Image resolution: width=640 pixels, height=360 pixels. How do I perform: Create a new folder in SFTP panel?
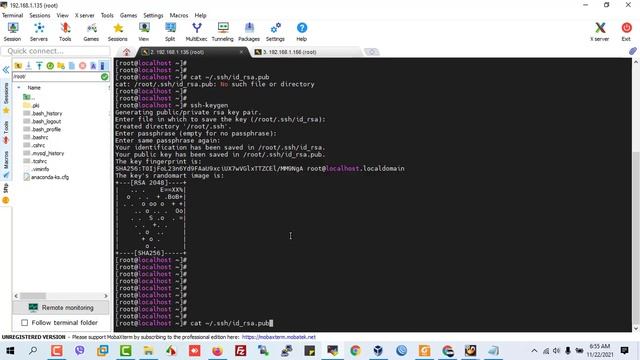(x=61, y=66)
